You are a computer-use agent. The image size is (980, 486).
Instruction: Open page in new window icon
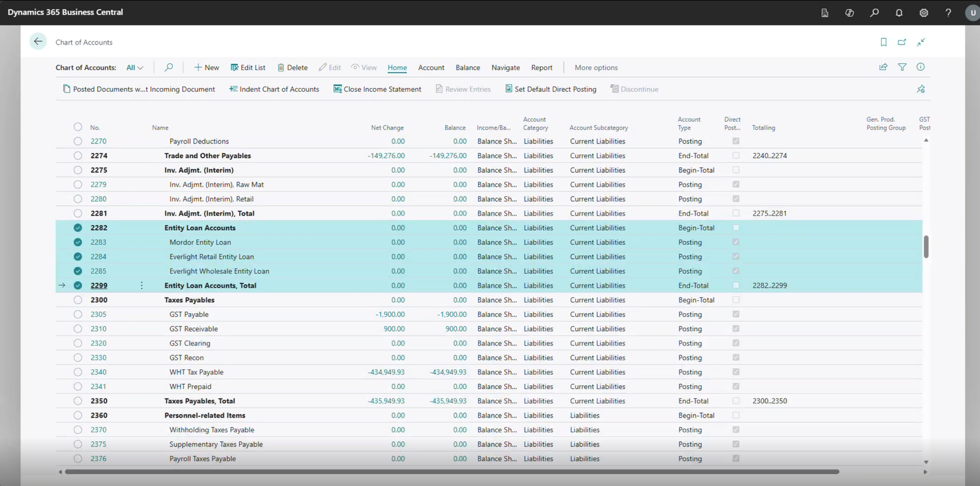[902, 42]
